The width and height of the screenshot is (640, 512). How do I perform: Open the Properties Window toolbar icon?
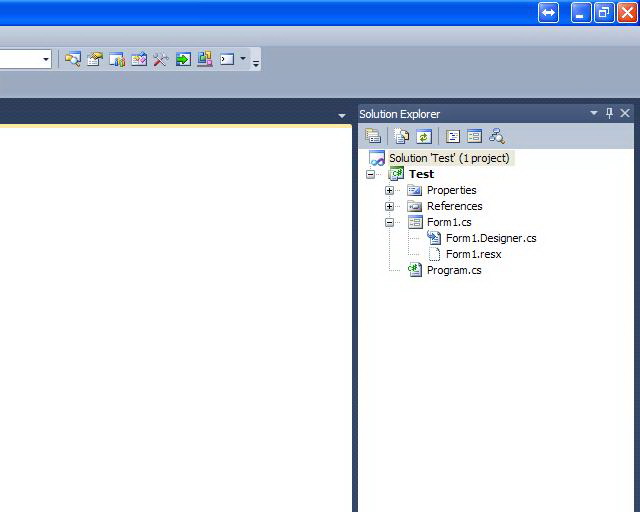[95, 59]
